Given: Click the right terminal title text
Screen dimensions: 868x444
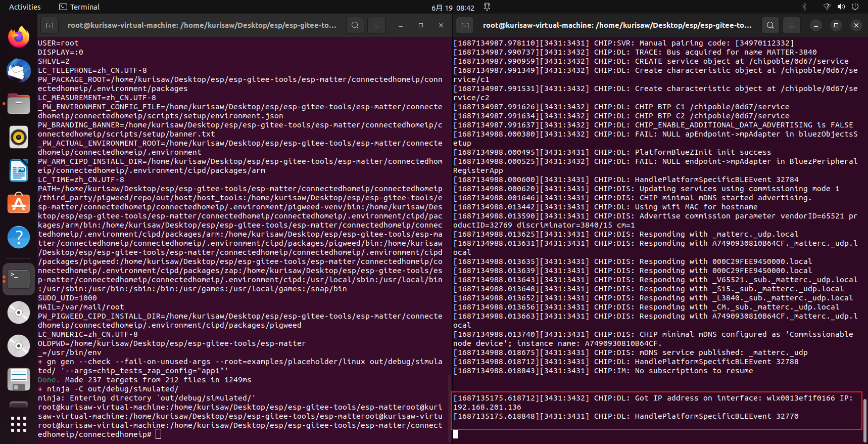Looking at the screenshot, I should tap(617, 25).
